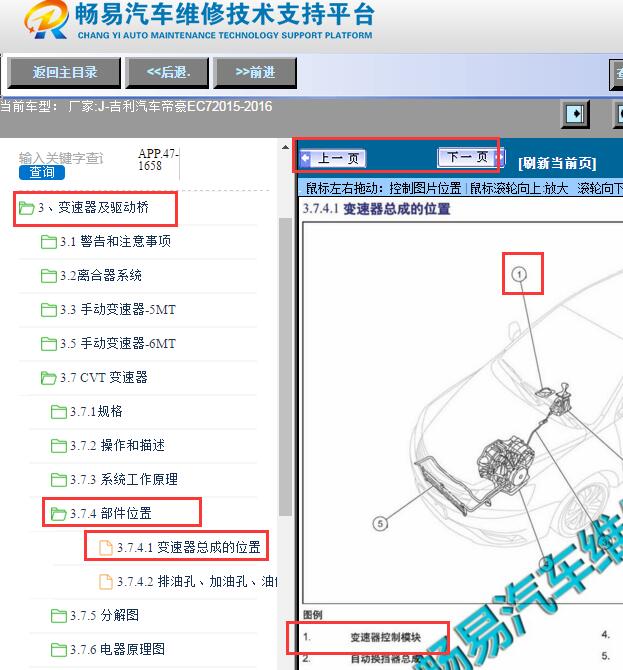Click folder icon beside 3.3 手动变速器-5MT
This screenshot has width=623, height=670.
pos(49,310)
